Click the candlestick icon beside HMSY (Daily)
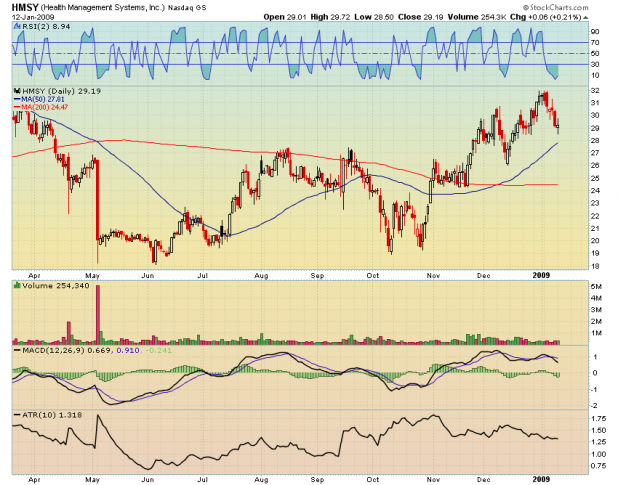Image resolution: width=618 pixels, height=485 pixels. pyautogui.click(x=17, y=91)
